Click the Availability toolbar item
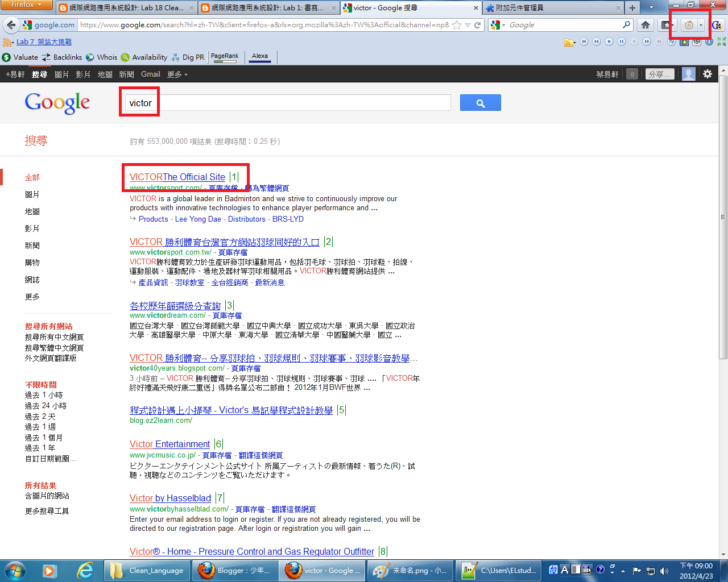 pyautogui.click(x=144, y=57)
